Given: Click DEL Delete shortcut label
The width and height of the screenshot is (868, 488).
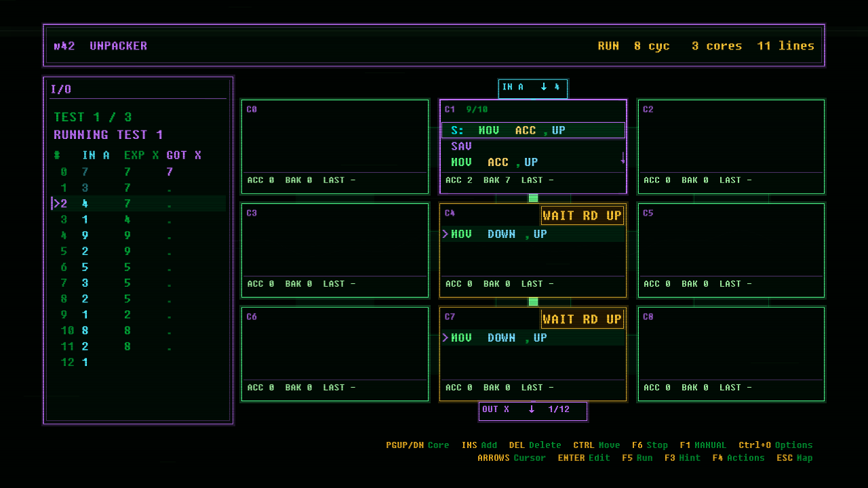Looking at the screenshot, I should (535, 445).
